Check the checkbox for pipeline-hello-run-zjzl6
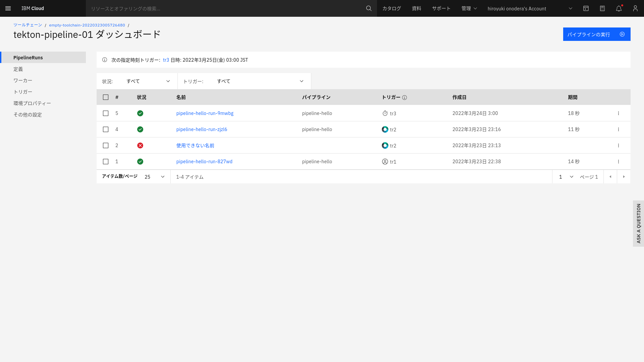 (106, 129)
